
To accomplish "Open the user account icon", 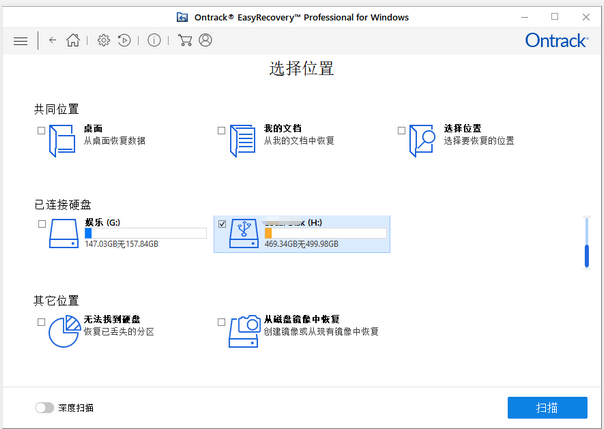I will [205, 40].
